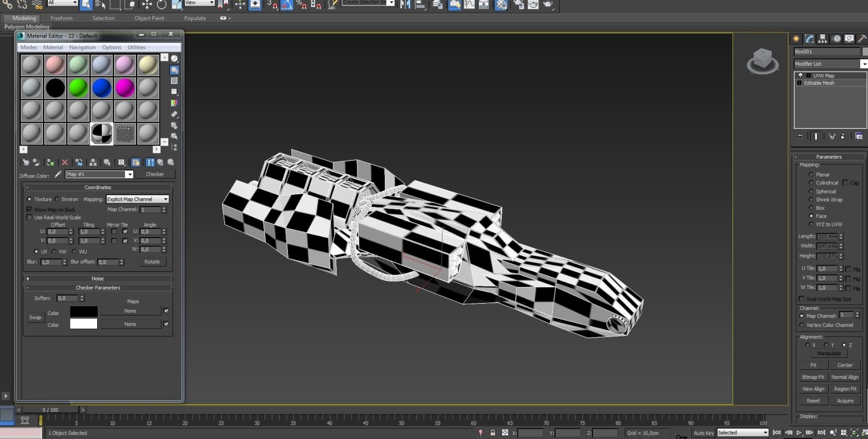
Task: Switch to Object Paint ribbon tab
Action: coord(149,18)
